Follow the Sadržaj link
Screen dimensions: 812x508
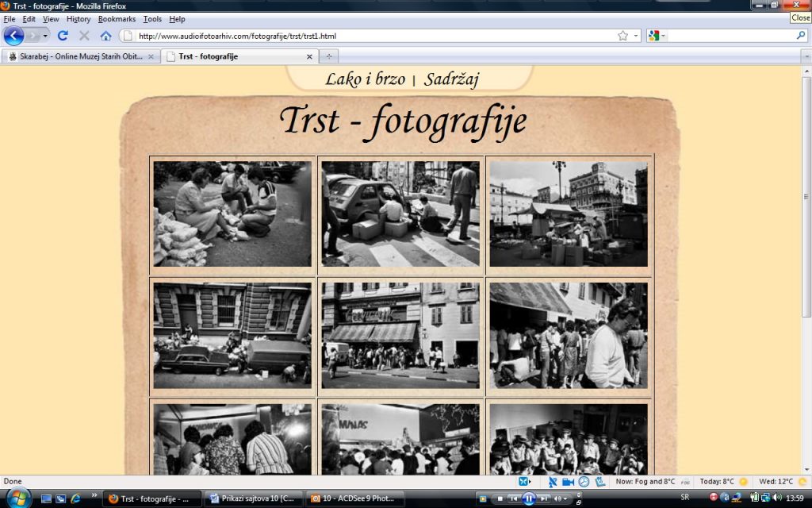451,79
